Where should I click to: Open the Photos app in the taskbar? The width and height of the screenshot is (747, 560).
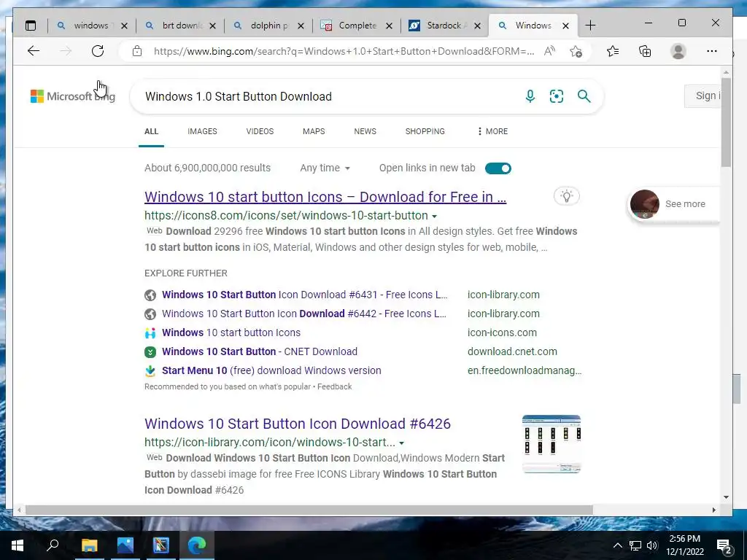point(125,545)
